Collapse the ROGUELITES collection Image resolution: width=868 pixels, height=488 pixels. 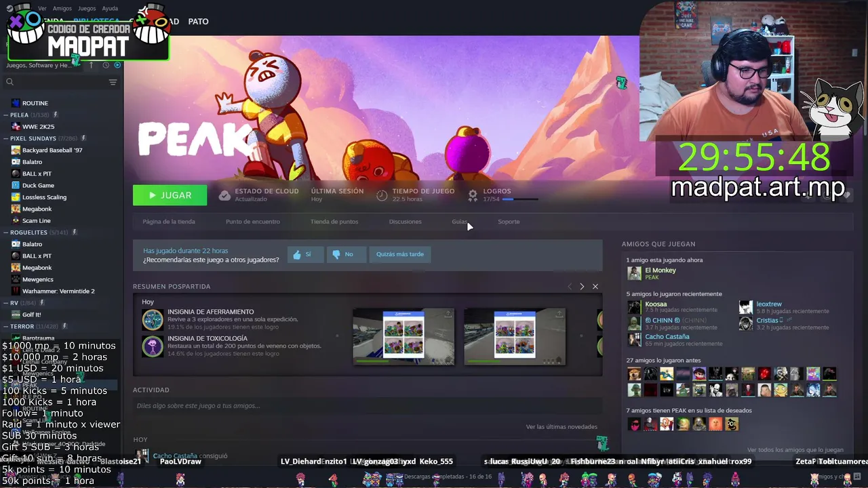[6, 232]
